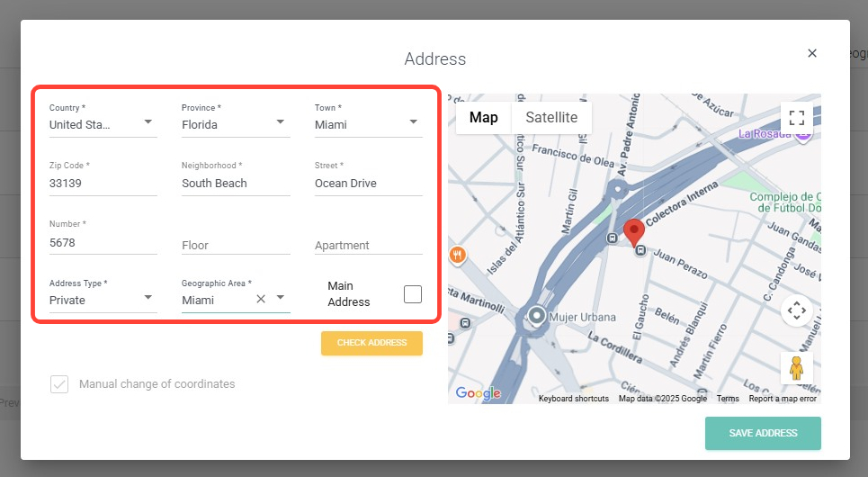Image resolution: width=868 pixels, height=477 pixels.
Task: Select the Map view tab
Action: [483, 118]
